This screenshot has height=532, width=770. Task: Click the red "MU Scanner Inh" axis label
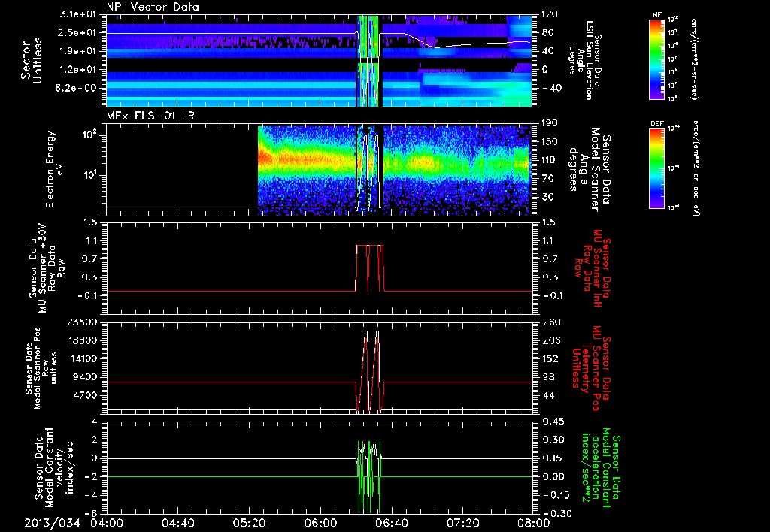(593, 268)
